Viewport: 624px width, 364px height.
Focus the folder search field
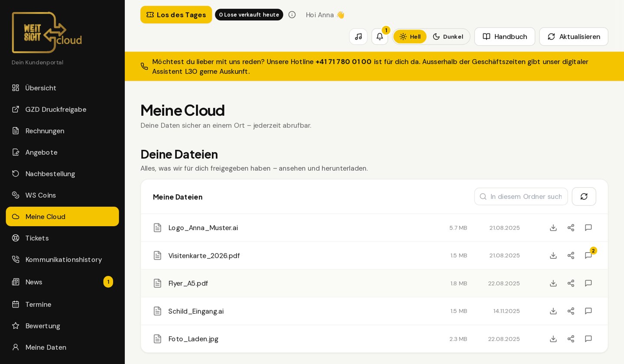click(521, 196)
